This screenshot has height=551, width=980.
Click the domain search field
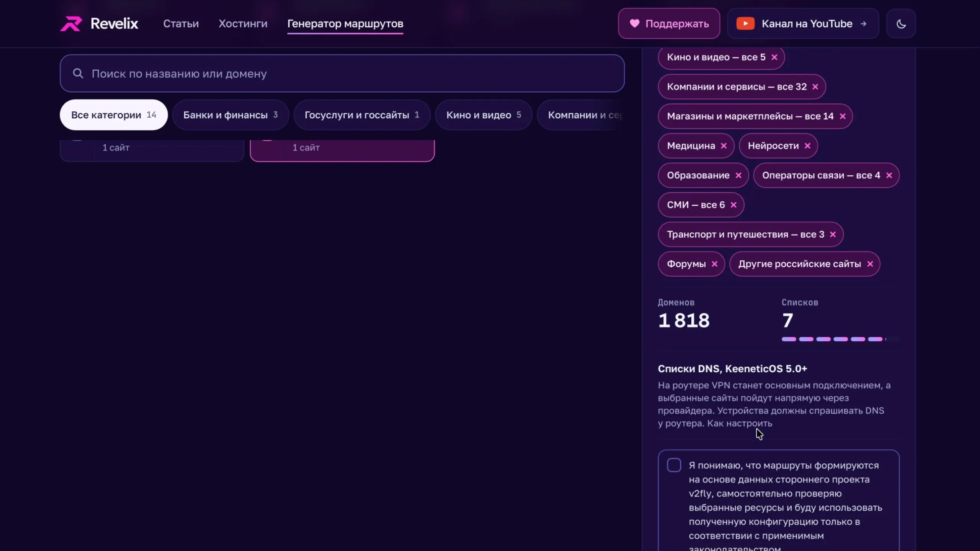[342, 73]
